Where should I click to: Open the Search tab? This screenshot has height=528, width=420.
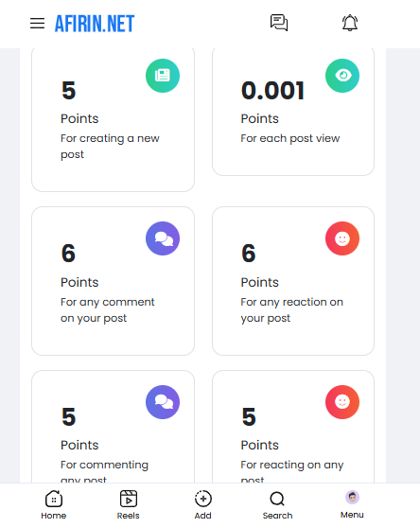[x=278, y=504]
